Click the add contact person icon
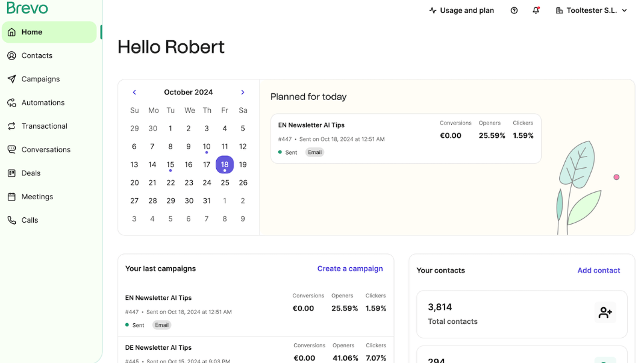 click(x=605, y=312)
